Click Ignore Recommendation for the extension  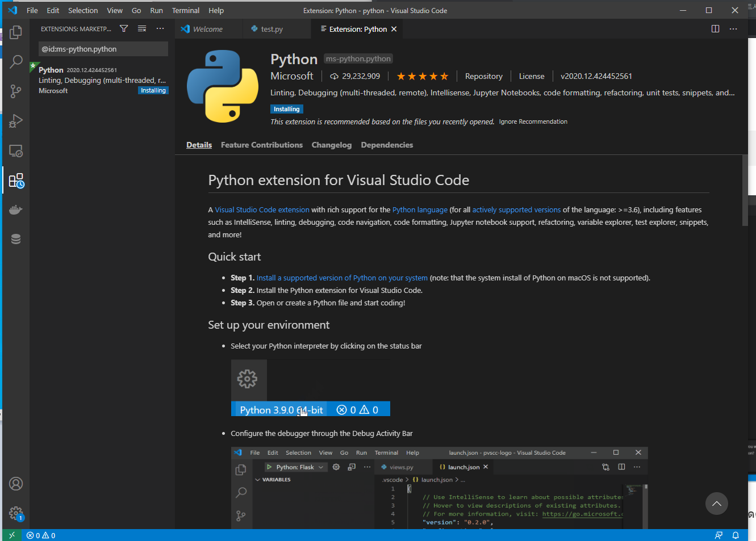[x=533, y=121]
